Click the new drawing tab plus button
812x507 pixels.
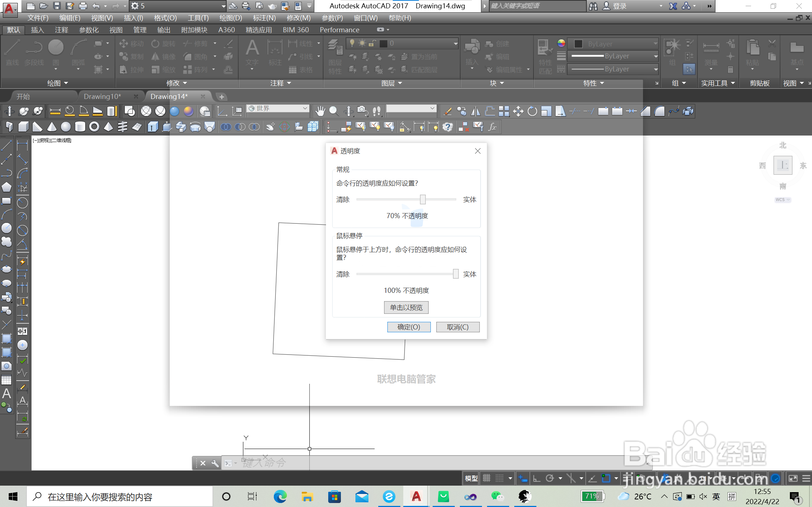pyautogui.click(x=222, y=97)
